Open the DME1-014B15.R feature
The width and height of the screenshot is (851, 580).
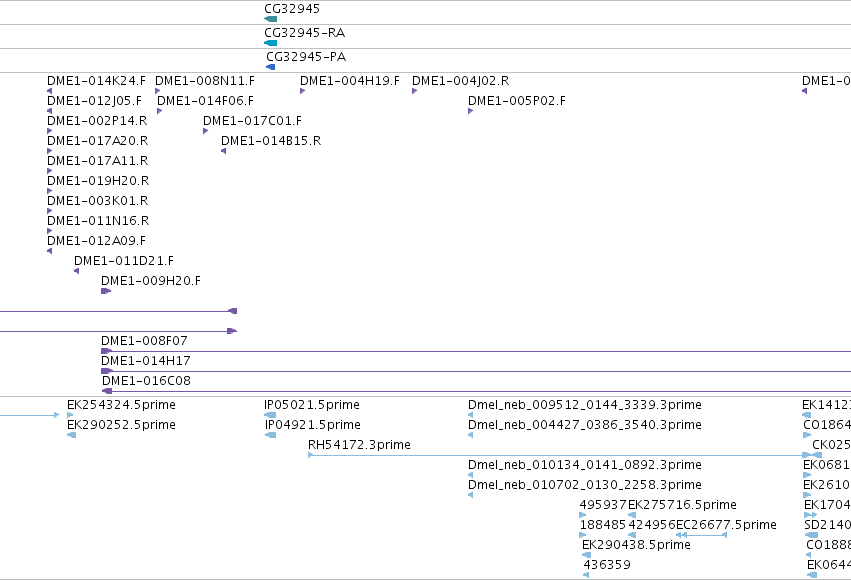click(x=271, y=141)
